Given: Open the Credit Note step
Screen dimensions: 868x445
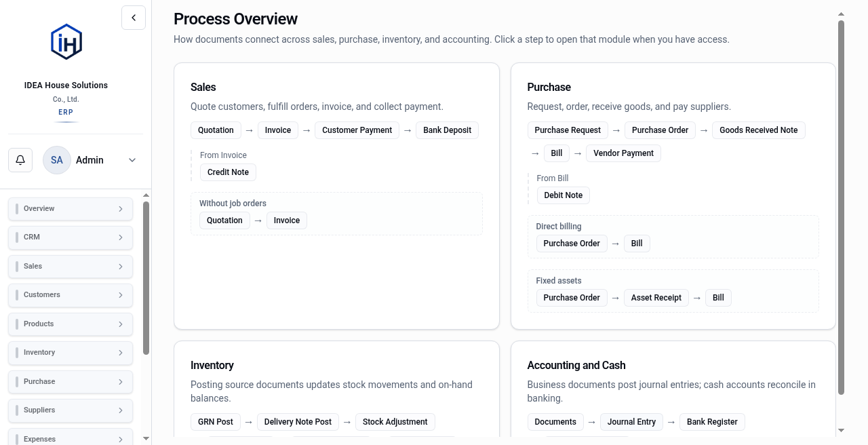Looking at the screenshot, I should click(x=228, y=172).
